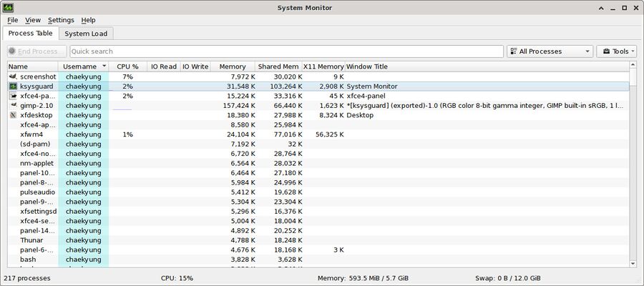Screen dimensions: 644x286
Task: Click the xfce4-panel process icon
Action: 13,96
